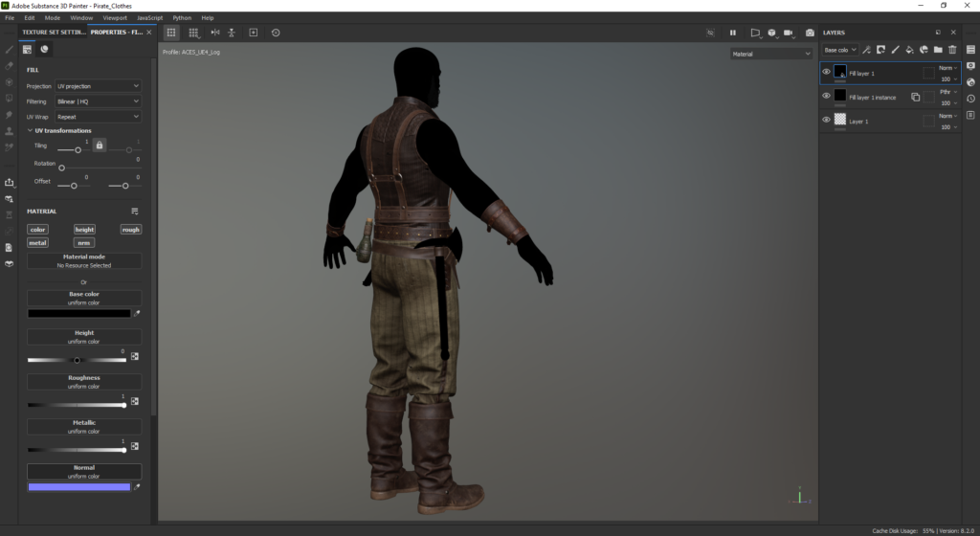
Task: Click Metallic uniform color button
Action: [84, 427]
